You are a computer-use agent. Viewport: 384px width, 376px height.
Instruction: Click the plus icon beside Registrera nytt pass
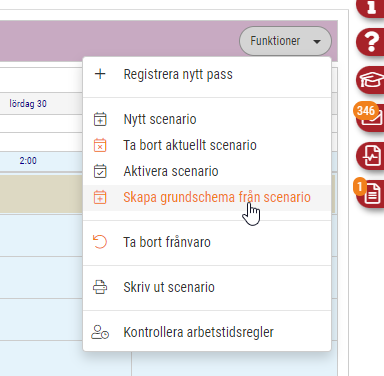point(100,74)
